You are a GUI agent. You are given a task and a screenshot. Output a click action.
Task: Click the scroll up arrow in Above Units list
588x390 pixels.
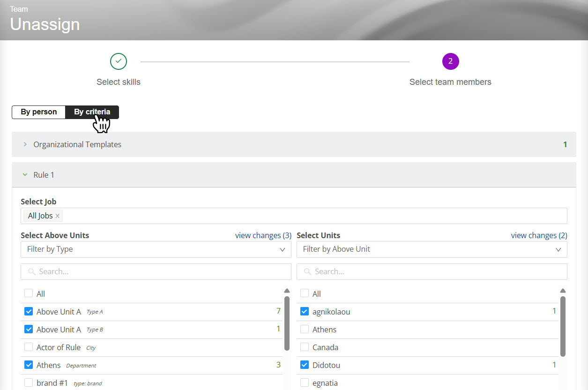[x=287, y=291]
